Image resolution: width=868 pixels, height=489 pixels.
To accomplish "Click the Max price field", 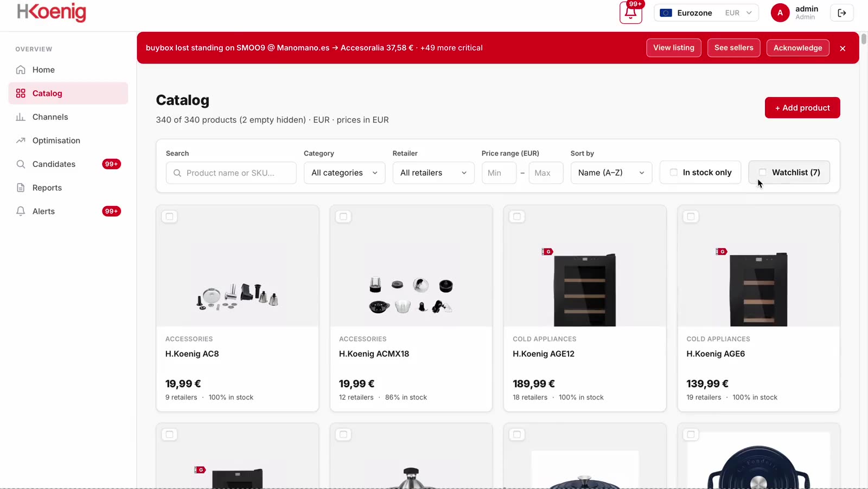I will (546, 173).
